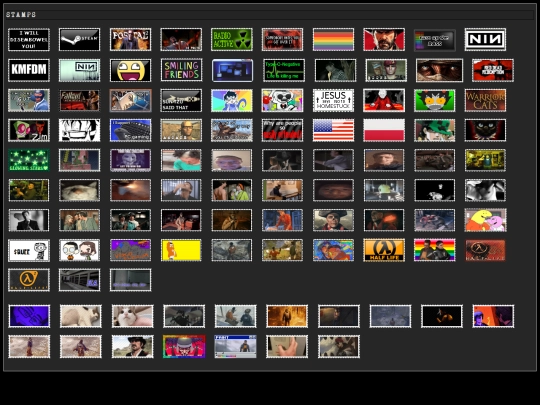Select the 'squee' black-and-white stamp
This screenshot has height=405, width=540.
click(29, 250)
